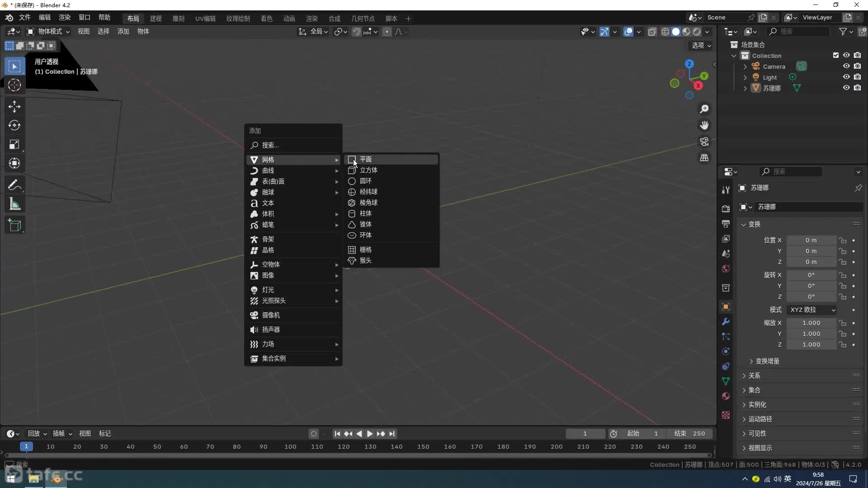Screen dimensions: 868x488
Task: Uncheck the Collection exclude checkbox
Action: [836, 55]
